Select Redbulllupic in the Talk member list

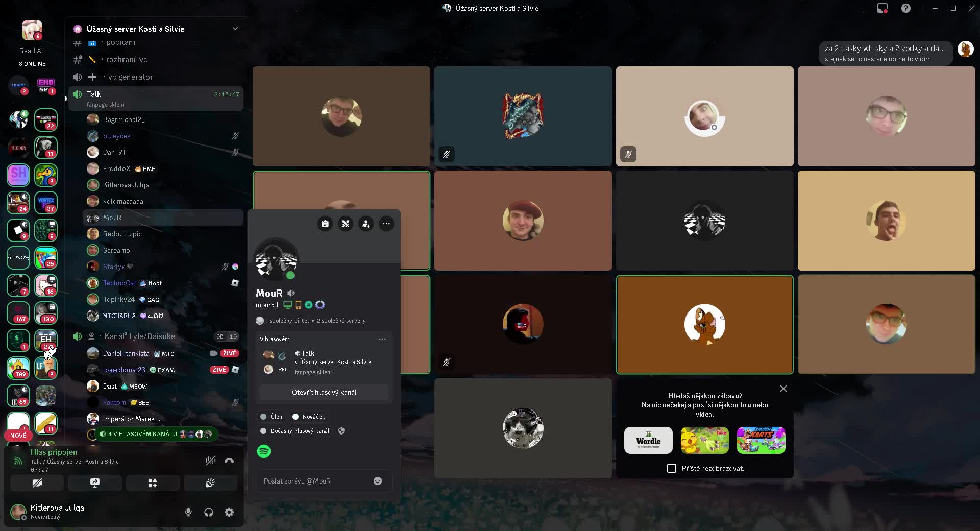122,234
